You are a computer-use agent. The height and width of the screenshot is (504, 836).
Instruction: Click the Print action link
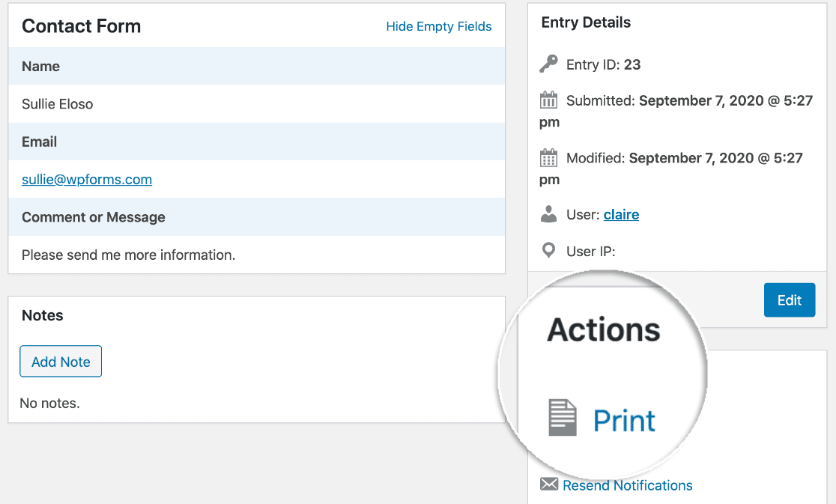[x=624, y=421]
